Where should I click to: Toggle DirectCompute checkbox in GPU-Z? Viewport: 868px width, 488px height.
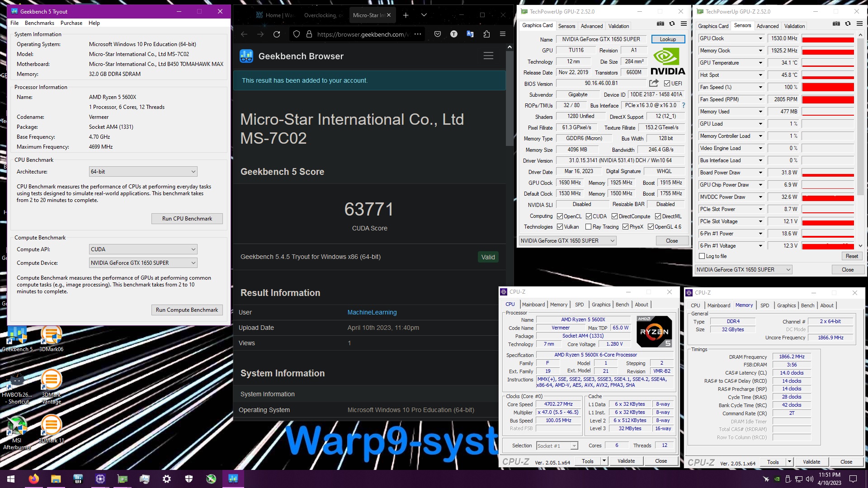coord(614,216)
